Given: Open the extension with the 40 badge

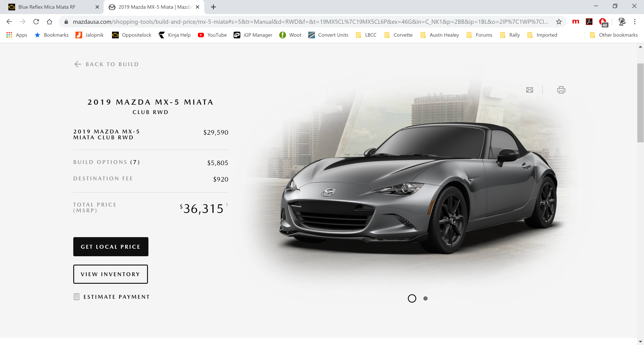Looking at the screenshot, I should (x=603, y=22).
